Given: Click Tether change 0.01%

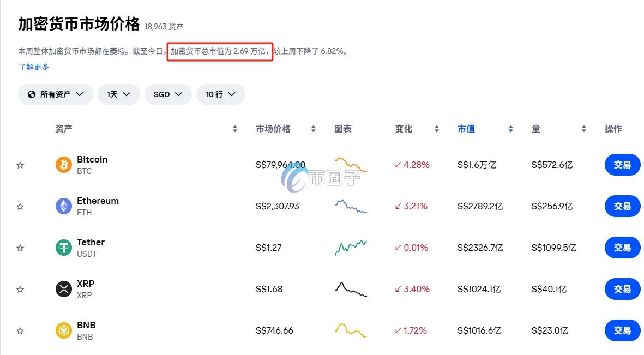Looking at the screenshot, I should tap(412, 248).
